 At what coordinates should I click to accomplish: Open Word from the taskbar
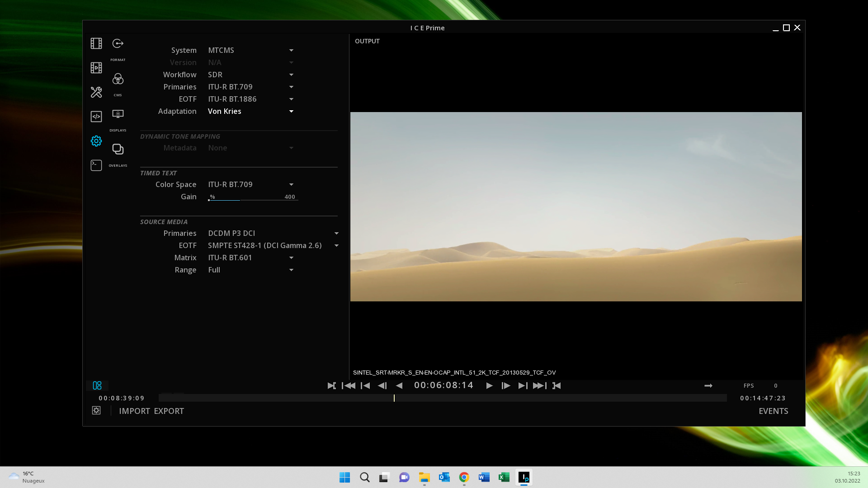[484, 477]
